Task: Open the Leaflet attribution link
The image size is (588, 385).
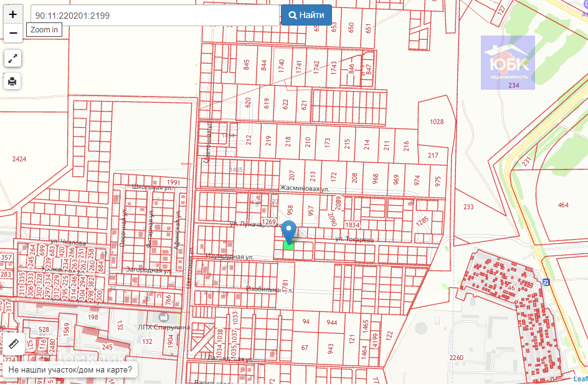Action: [x=581, y=379]
